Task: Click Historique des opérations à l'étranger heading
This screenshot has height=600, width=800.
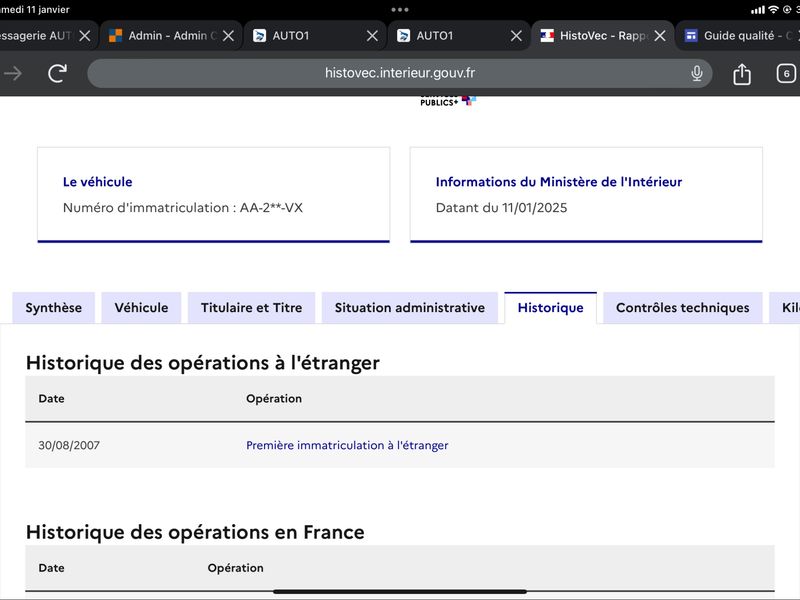Action: coord(203,363)
